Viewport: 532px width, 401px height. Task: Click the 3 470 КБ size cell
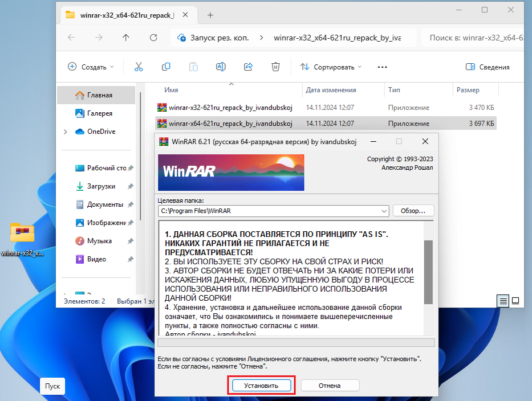click(x=481, y=108)
